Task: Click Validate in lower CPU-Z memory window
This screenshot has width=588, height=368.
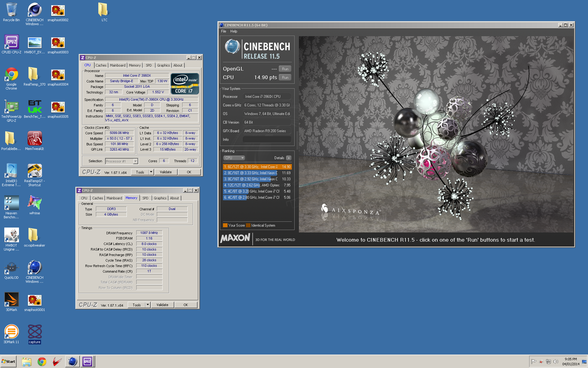Action: tap(162, 305)
